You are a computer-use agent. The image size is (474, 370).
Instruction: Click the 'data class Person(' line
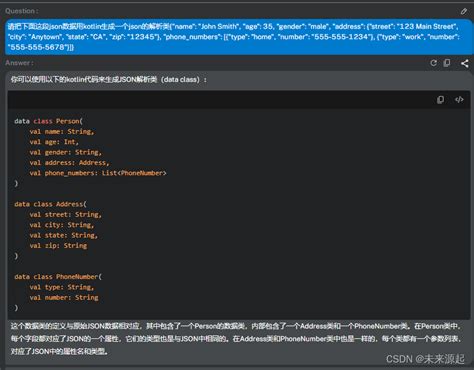pos(48,121)
